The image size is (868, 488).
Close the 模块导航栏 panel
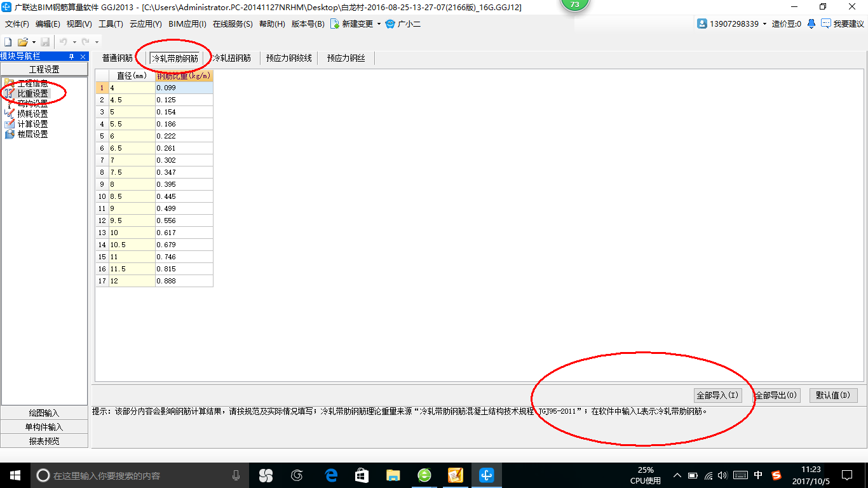click(83, 57)
